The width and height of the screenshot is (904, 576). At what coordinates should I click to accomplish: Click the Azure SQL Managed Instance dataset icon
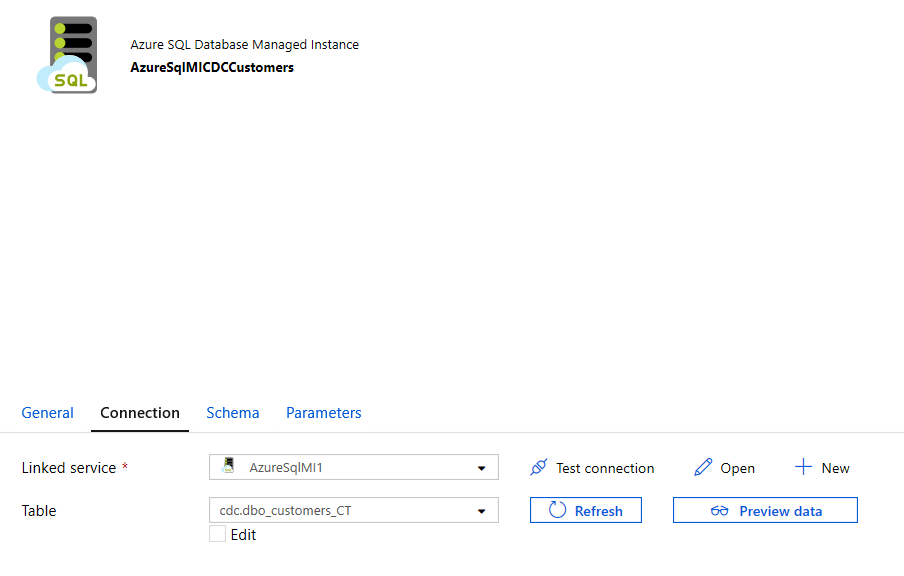coord(67,54)
